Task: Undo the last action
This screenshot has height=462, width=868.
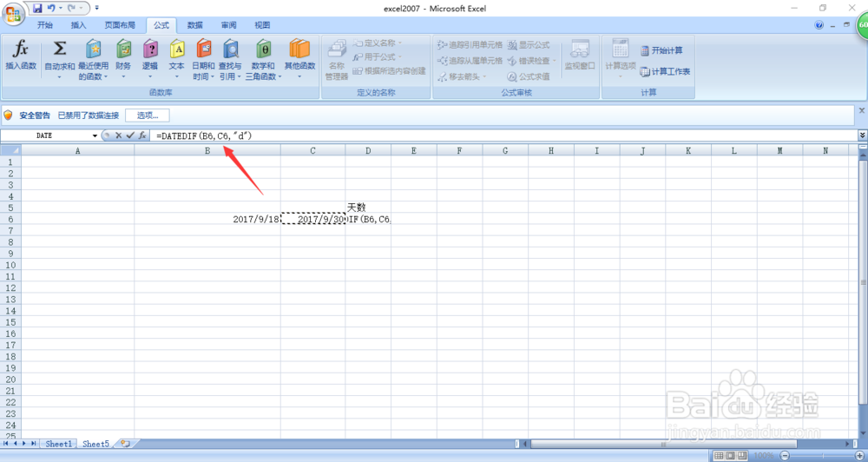Action: click(x=51, y=9)
